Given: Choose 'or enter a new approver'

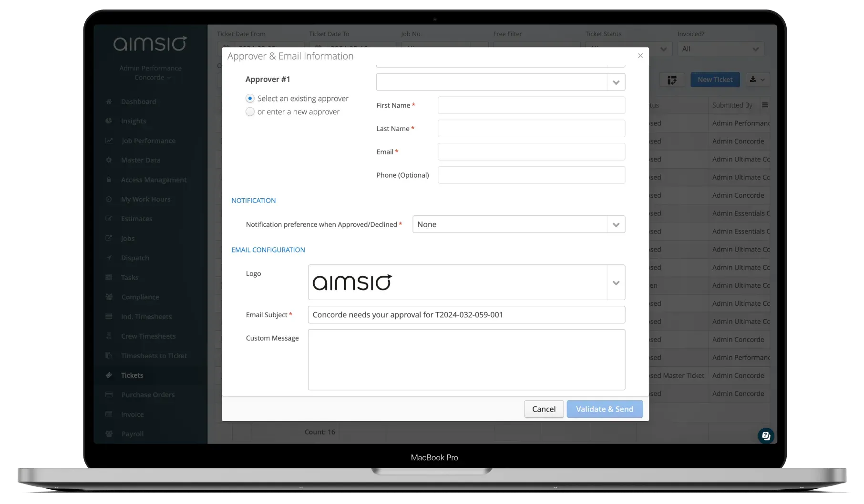Looking at the screenshot, I should coord(250,111).
